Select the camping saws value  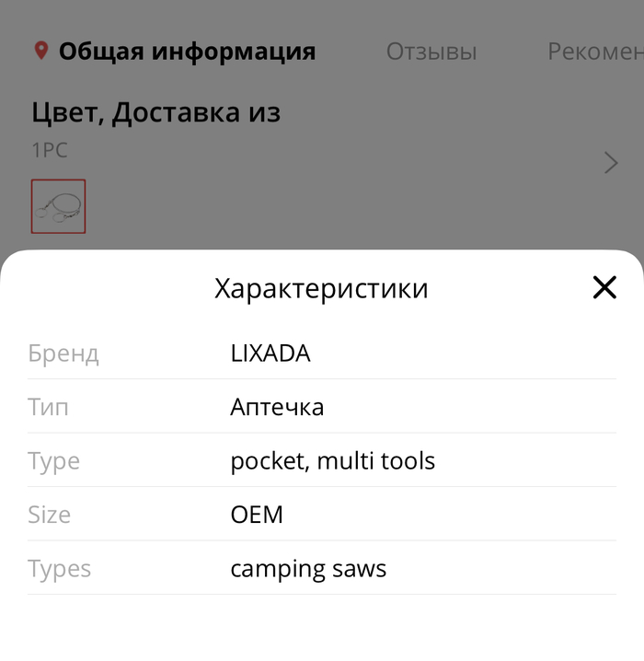308,568
